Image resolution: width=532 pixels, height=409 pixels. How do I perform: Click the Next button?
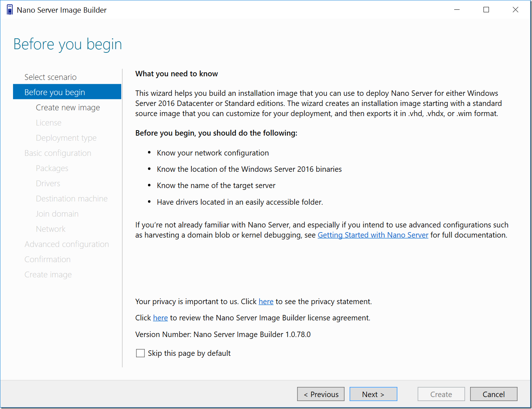[373, 394]
